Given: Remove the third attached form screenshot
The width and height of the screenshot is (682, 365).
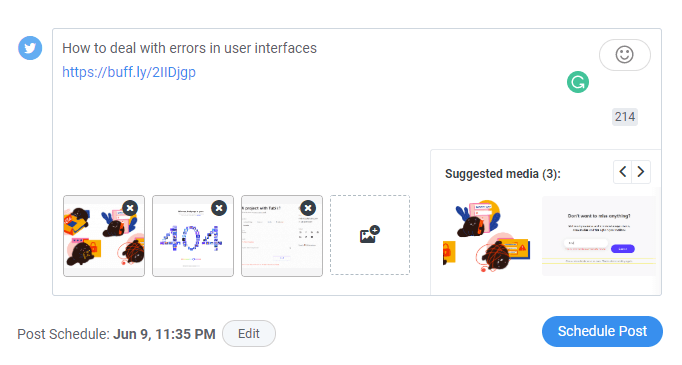Looking at the screenshot, I should [308, 208].
